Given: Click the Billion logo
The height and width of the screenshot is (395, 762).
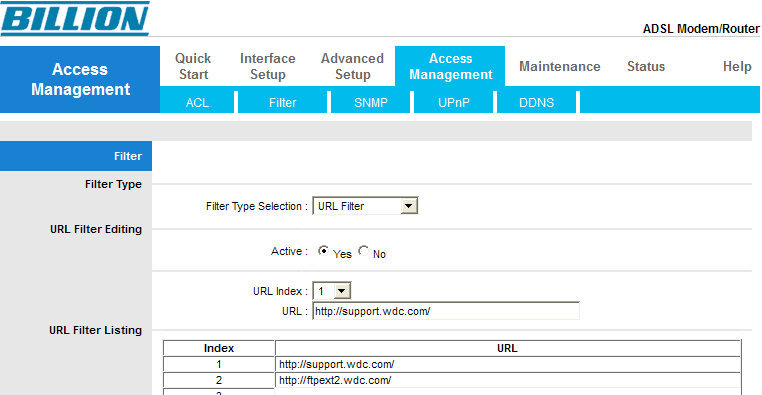Looking at the screenshot, I should pos(75,18).
